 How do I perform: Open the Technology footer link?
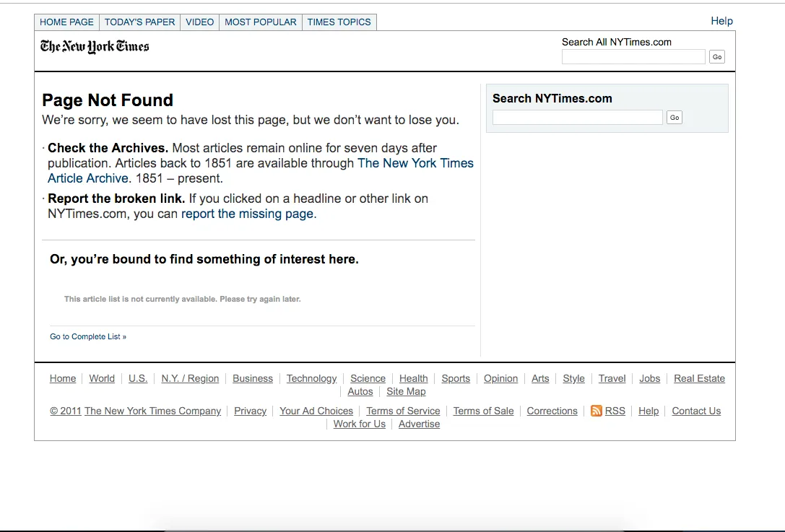coord(311,378)
